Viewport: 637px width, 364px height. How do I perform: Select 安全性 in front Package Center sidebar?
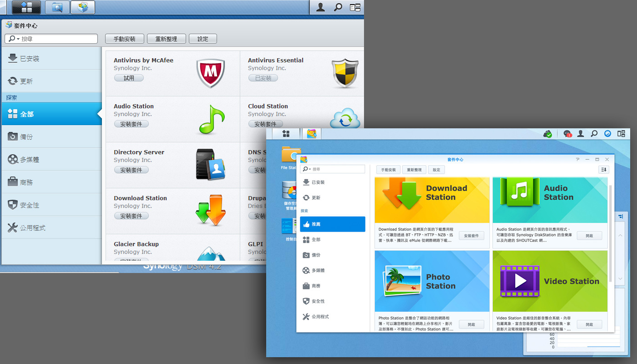pos(333,301)
